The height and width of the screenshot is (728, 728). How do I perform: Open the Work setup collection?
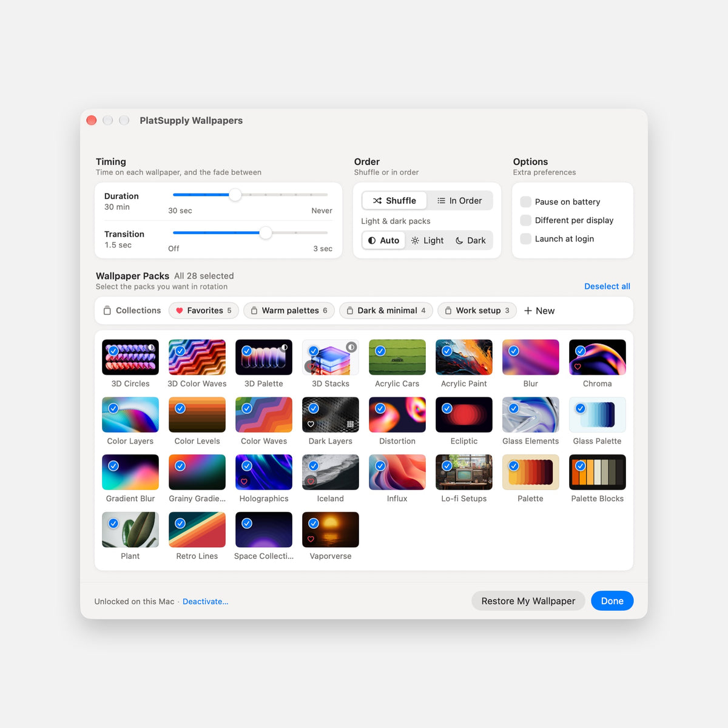pos(477,311)
